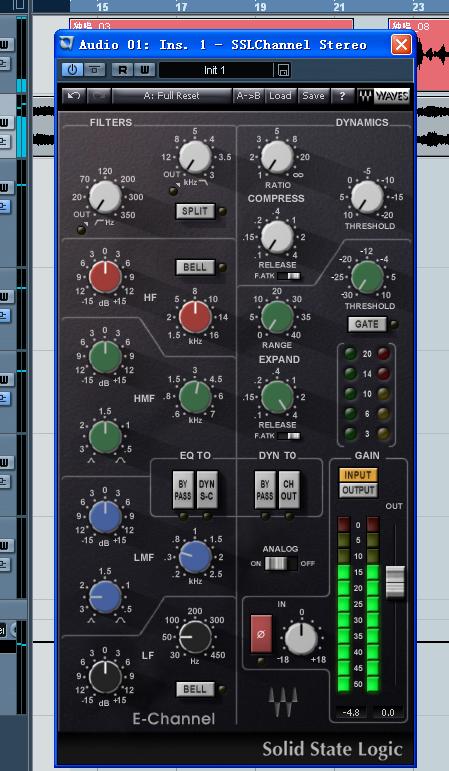
Task: Click the compressor Release white knob
Action: pyautogui.click(x=277, y=237)
